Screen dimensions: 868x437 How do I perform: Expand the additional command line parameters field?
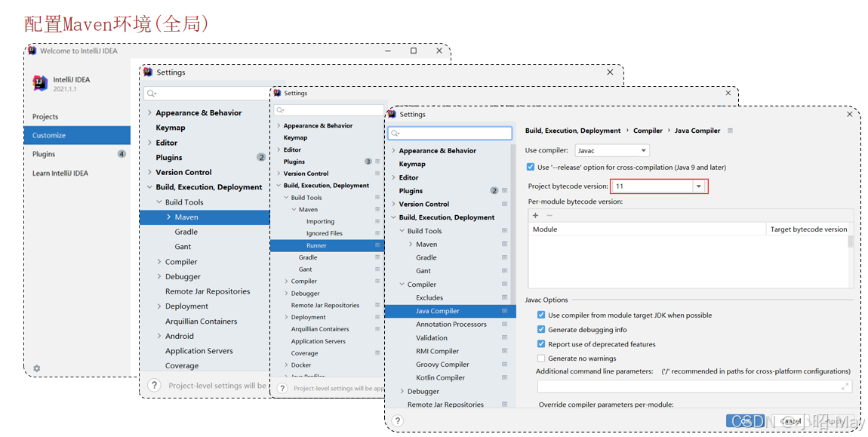click(845, 386)
